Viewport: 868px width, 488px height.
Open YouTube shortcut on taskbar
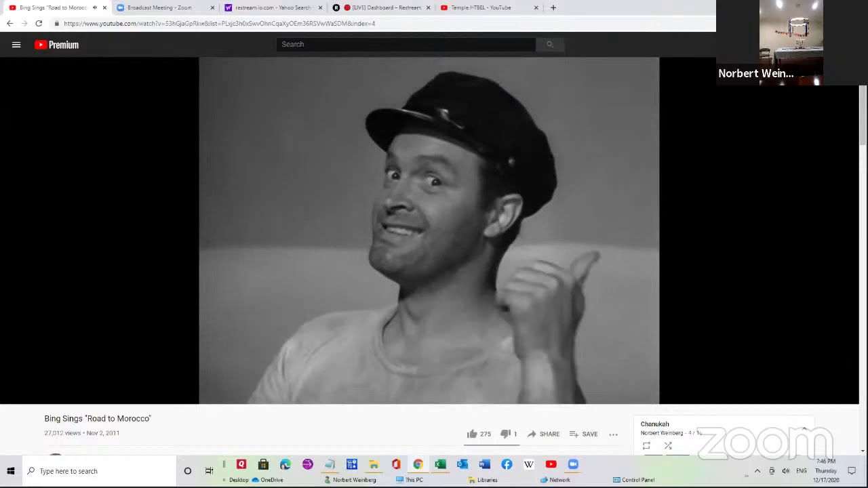click(551, 464)
